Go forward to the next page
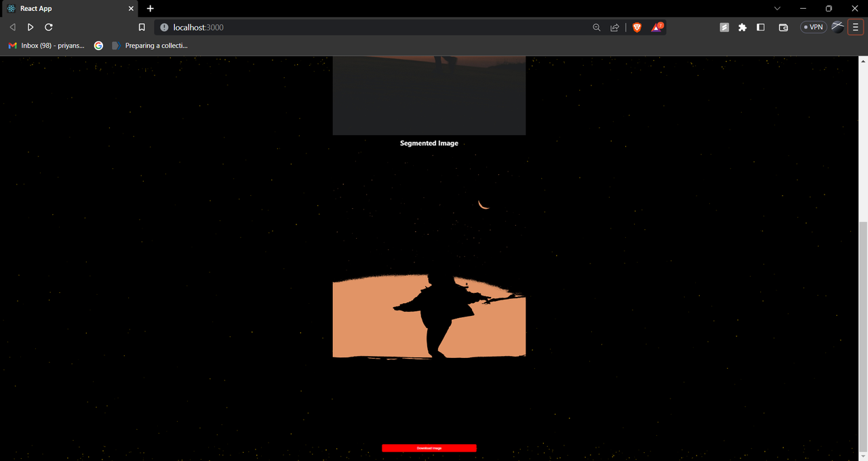This screenshot has width=868, height=461. tap(31, 27)
